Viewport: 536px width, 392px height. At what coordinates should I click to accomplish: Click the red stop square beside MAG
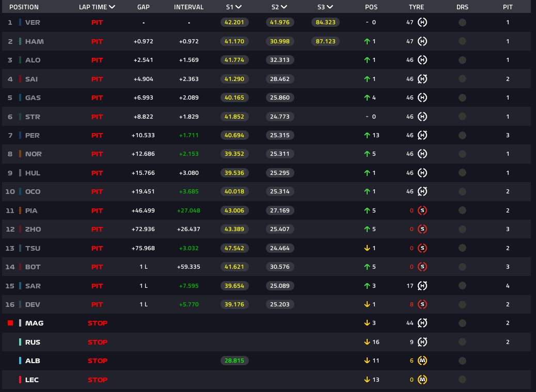coord(10,323)
